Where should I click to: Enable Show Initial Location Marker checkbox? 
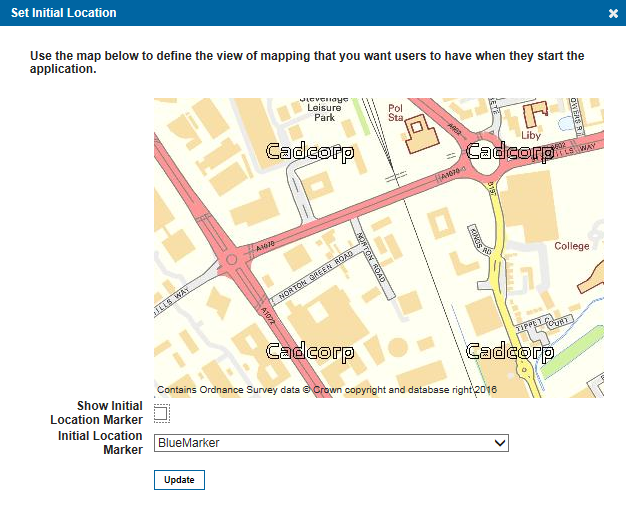(x=161, y=413)
